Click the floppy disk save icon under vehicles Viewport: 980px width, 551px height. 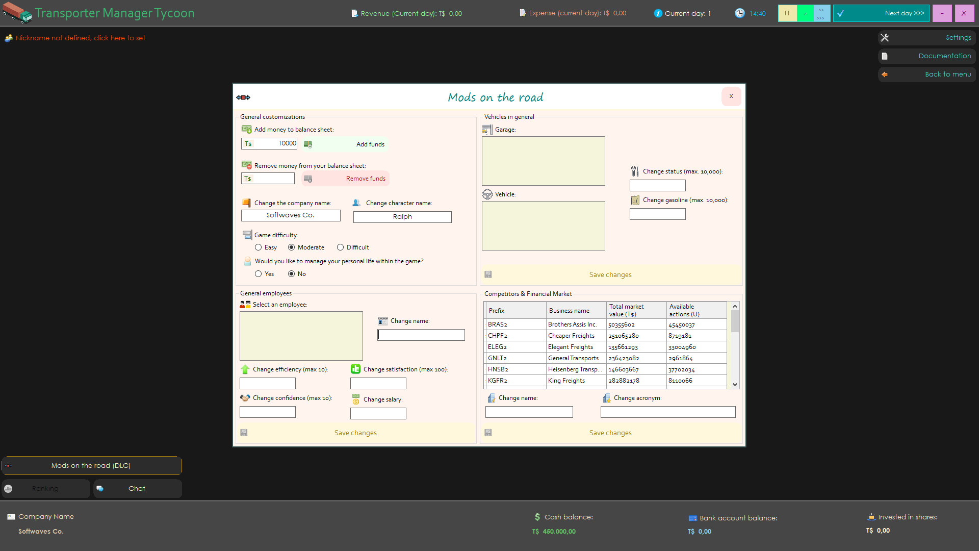pos(488,274)
